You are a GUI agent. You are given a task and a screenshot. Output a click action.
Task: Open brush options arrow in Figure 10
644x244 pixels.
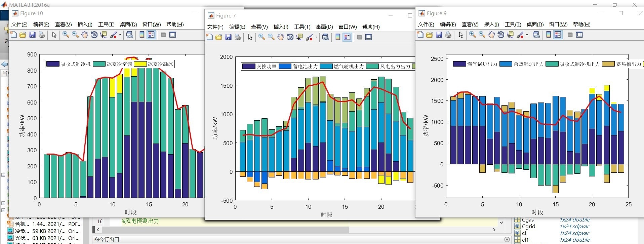pos(120,35)
